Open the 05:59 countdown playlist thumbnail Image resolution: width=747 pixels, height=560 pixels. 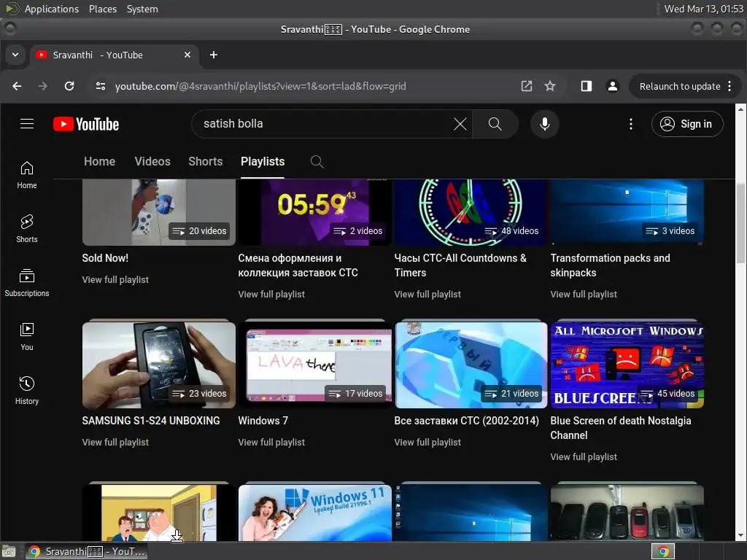point(315,212)
